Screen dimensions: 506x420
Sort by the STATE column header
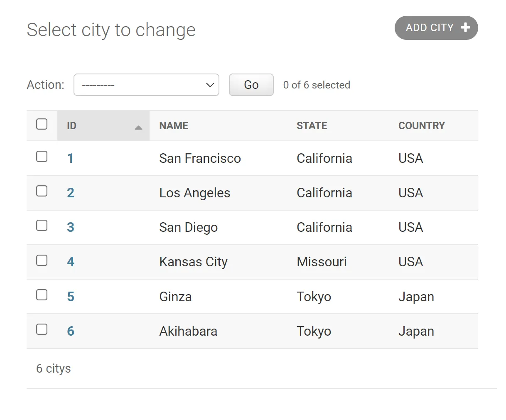(312, 125)
